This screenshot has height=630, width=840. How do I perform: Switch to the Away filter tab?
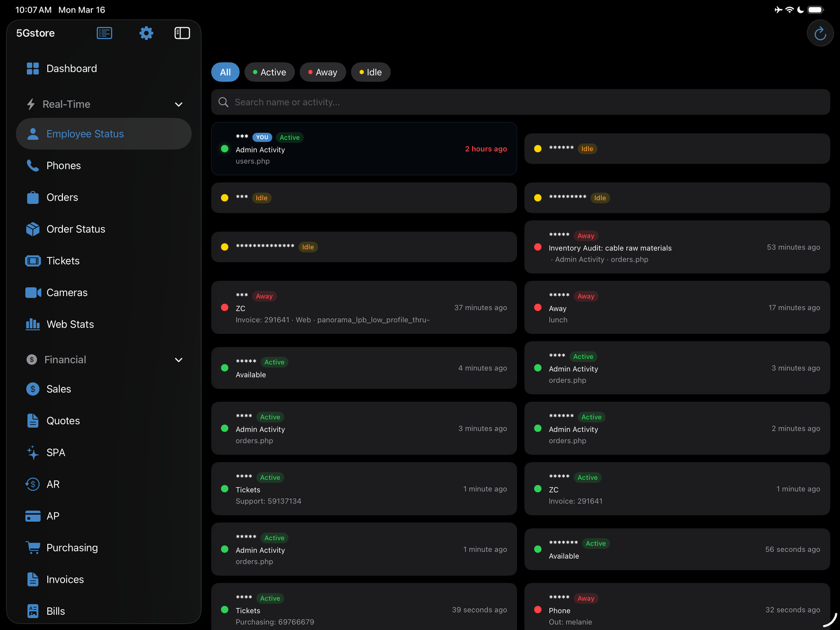click(x=322, y=72)
